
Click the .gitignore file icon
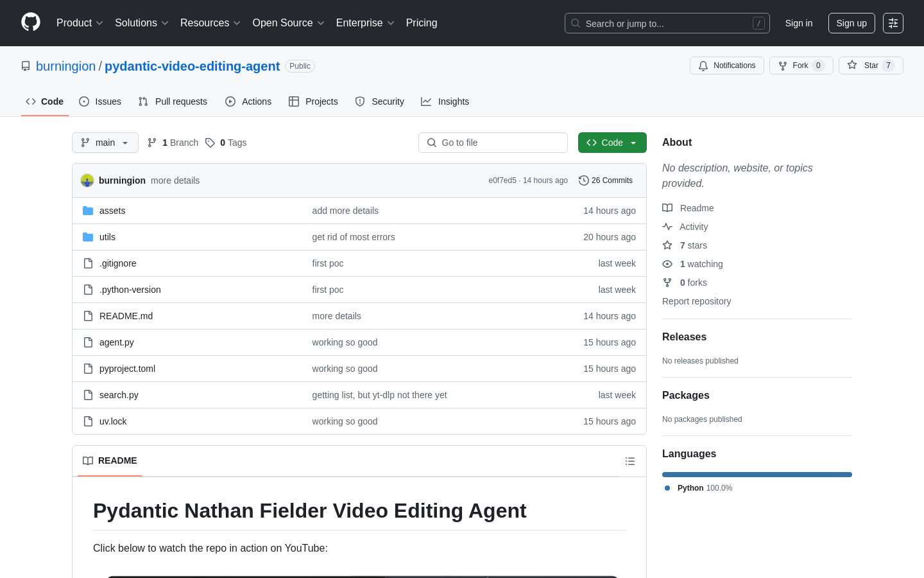click(x=88, y=263)
